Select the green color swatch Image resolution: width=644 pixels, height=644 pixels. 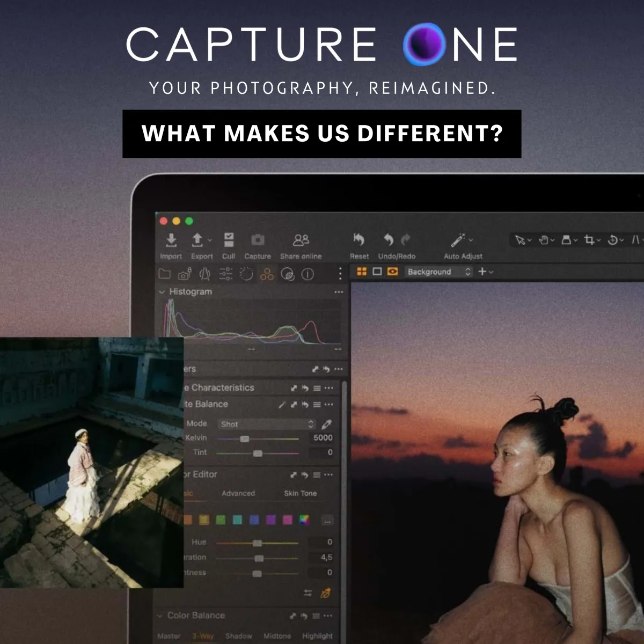[x=221, y=519]
